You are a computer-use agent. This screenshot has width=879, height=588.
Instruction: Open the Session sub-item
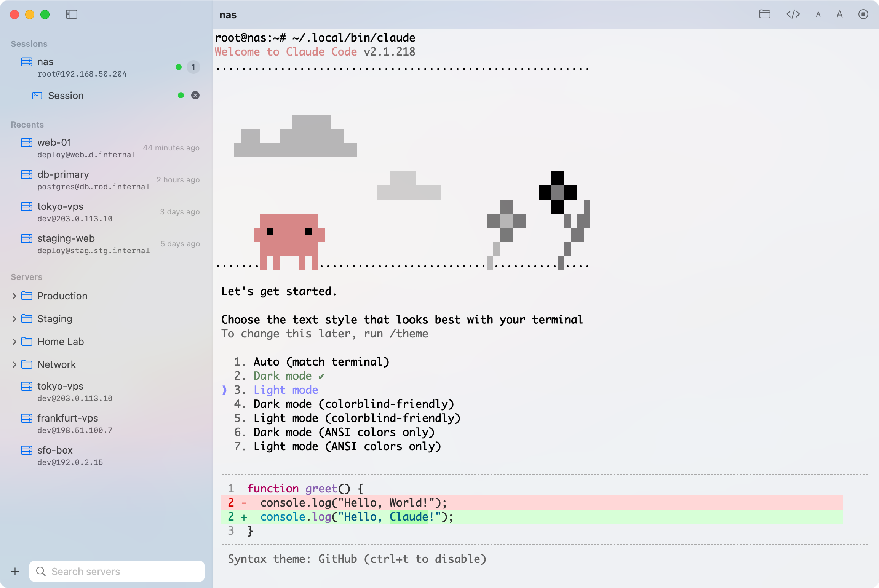(x=107, y=95)
